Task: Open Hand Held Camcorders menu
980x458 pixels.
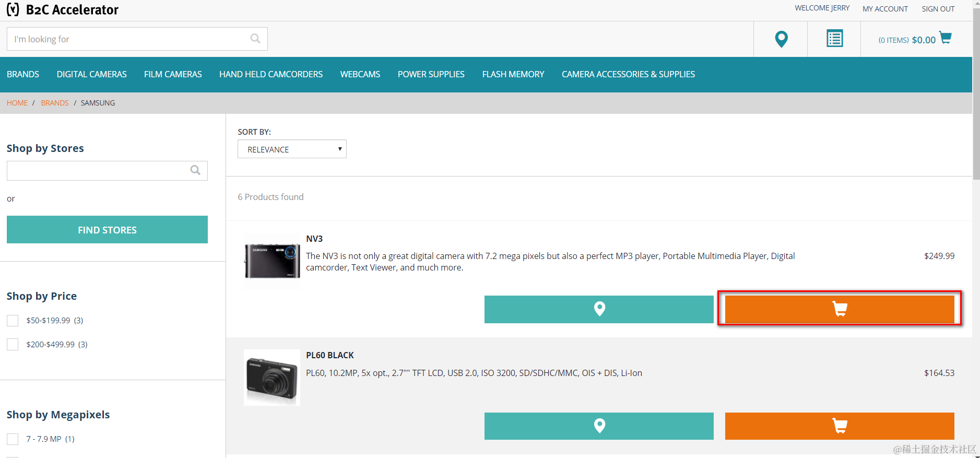Action: click(x=271, y=74)
